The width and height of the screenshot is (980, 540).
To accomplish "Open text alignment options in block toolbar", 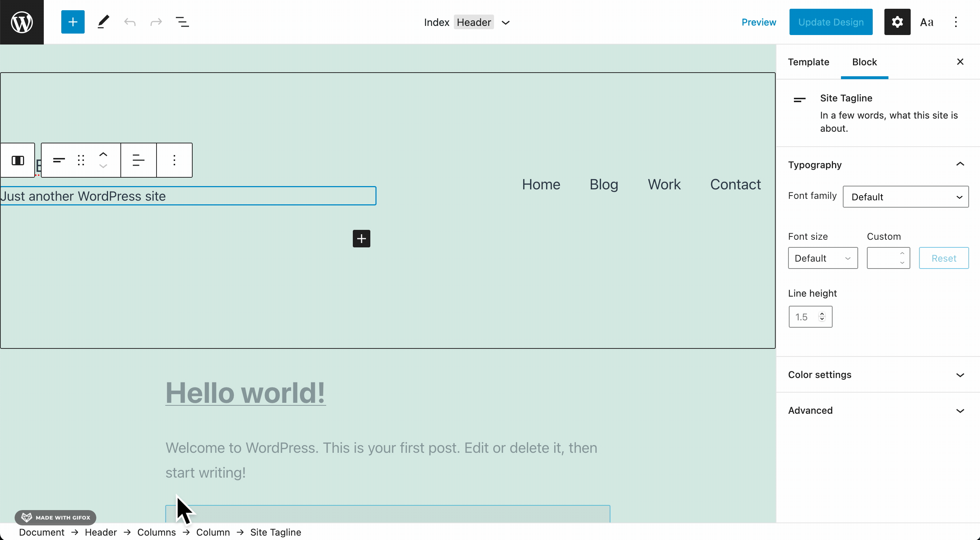I will point(139,160).
